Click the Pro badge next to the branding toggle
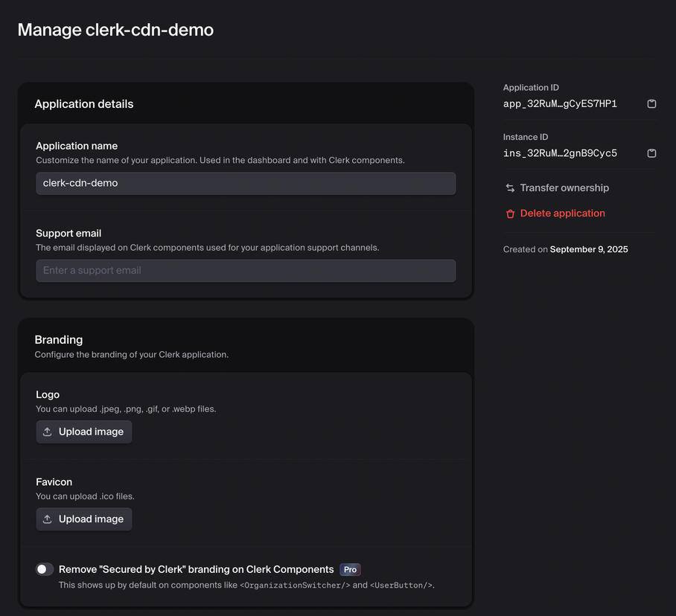 pos(350,569)
